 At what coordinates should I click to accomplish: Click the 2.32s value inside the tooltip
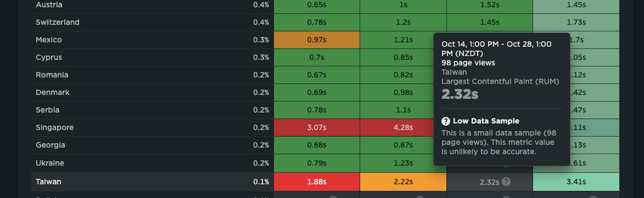460,94
